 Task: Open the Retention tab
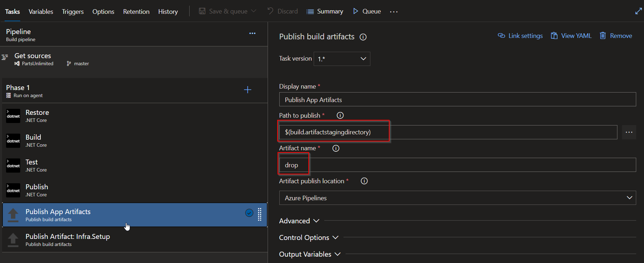tap(136, 11)
